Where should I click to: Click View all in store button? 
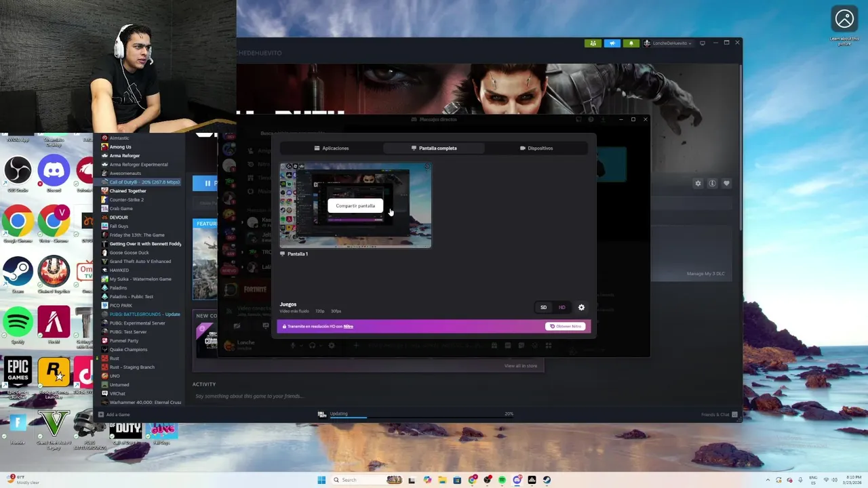click(521, 366)
